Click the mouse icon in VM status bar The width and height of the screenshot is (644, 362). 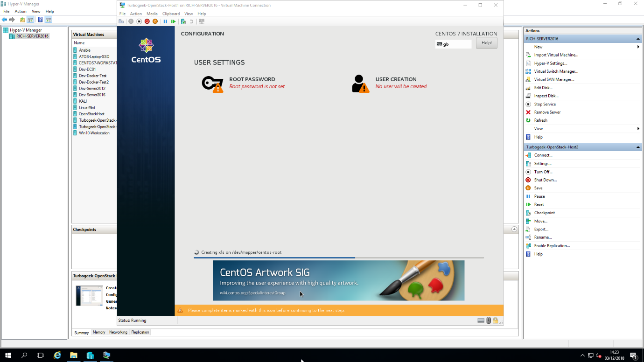(x=489, y=320)
